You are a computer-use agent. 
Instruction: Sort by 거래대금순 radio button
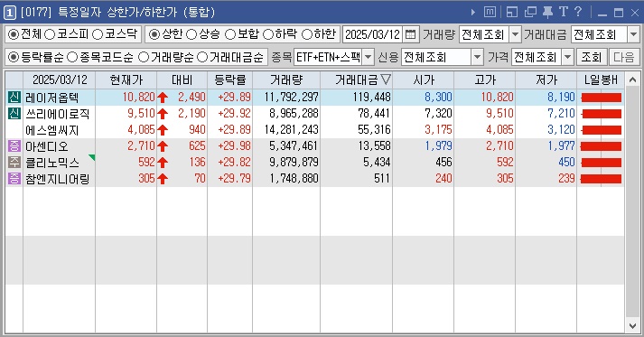(202, 57)
